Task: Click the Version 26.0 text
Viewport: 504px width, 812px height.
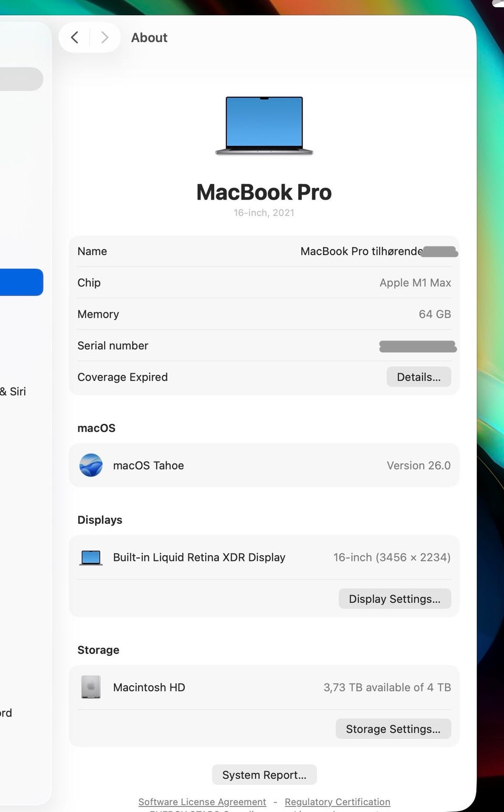Action: [418, 465]
